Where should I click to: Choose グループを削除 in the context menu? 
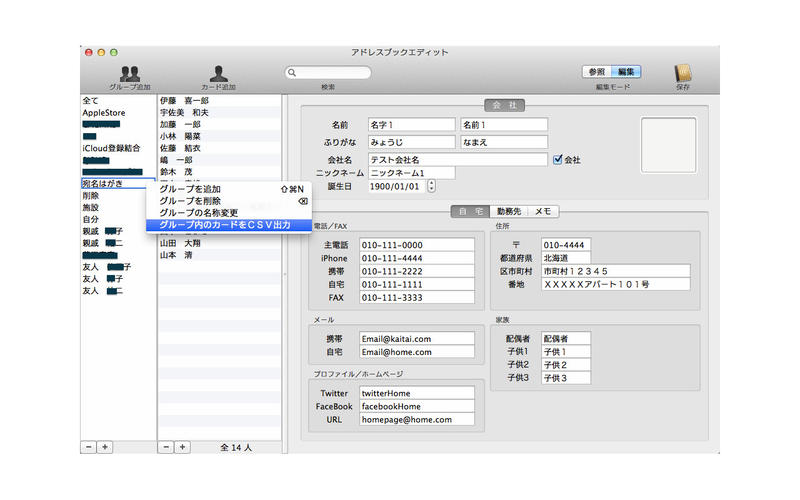(x=229, y=201)
